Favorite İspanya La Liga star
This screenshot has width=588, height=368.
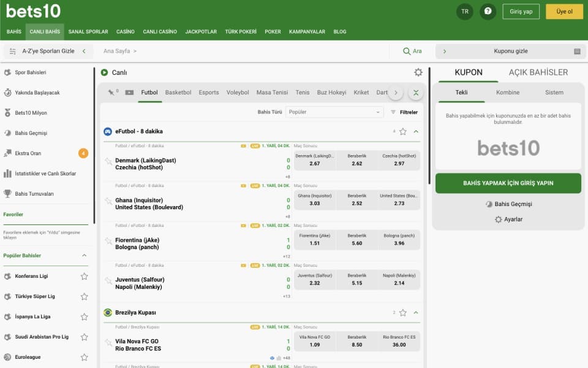[x=85, y=316]
